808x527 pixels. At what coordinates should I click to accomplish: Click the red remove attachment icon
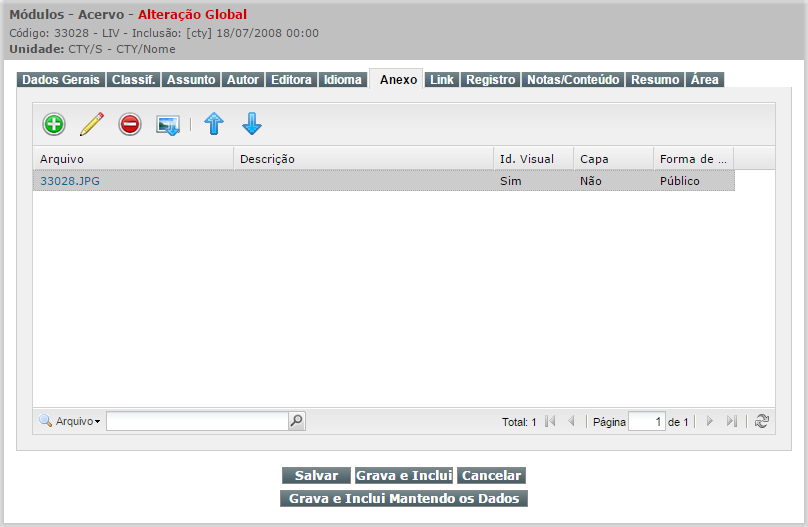(130, 124)
